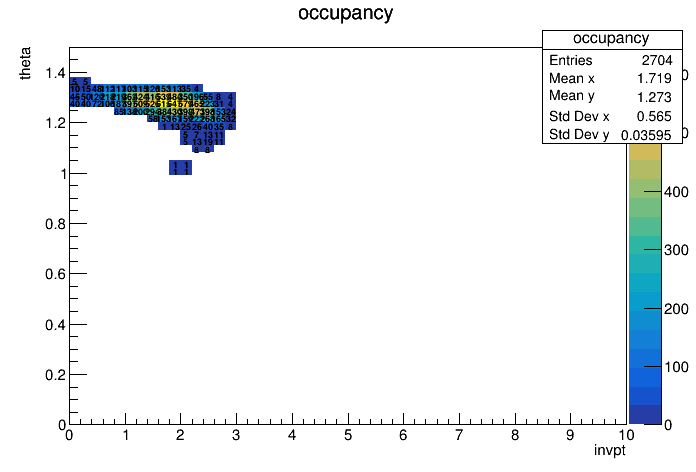
Task: Click the x-axis tick label "9"
Action: coord(570,435)
